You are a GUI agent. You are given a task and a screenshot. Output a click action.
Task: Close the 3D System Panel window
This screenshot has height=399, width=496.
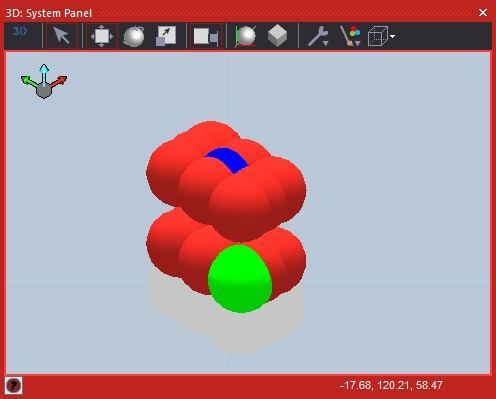click(483, 13)
